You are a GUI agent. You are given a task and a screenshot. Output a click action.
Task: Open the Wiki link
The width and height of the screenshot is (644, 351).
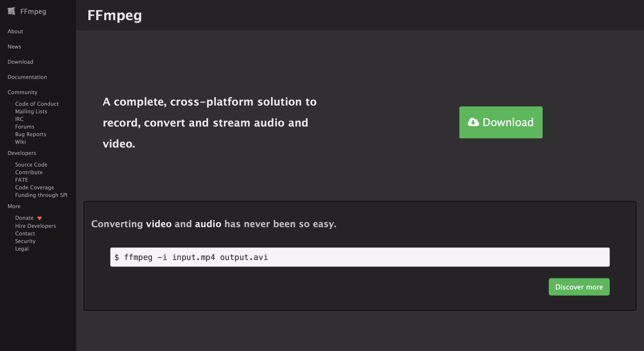(21, 142)
